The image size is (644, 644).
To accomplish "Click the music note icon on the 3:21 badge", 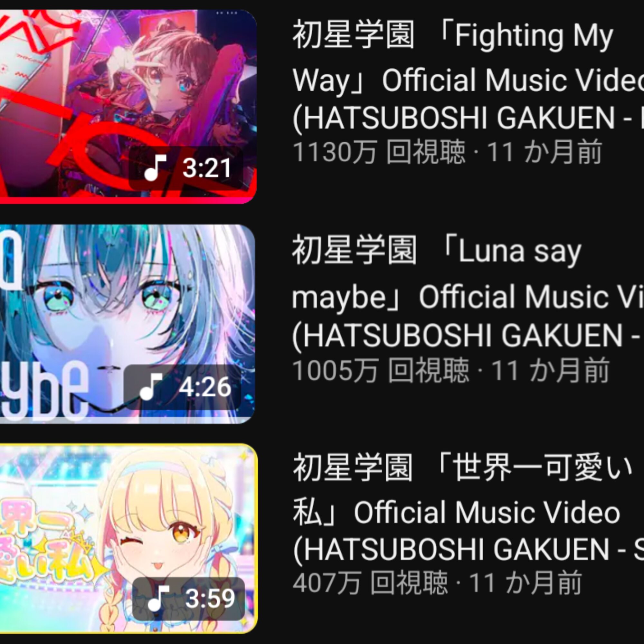I will [x=155, y=168].
